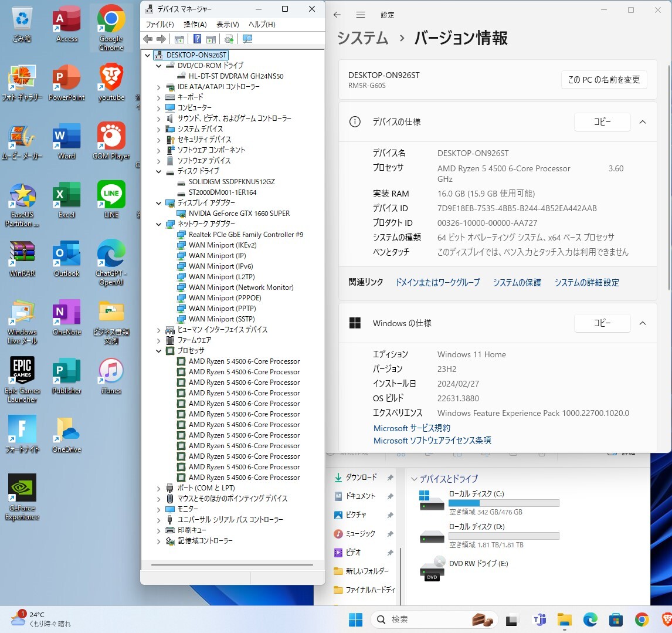Toggle the action pane icon in Device Manager toolbar
The width and height of the screenshot is (672, 633).
tap(211, 39)
